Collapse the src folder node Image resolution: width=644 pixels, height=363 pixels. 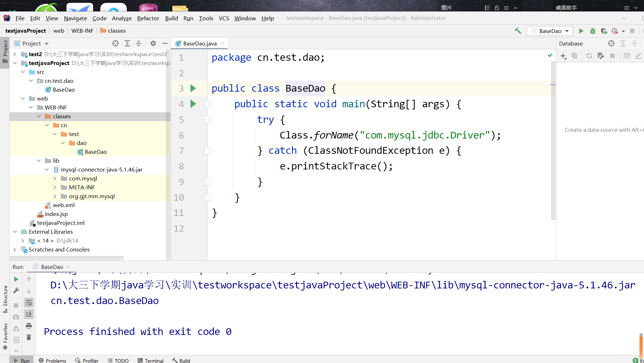pos(23,72)
